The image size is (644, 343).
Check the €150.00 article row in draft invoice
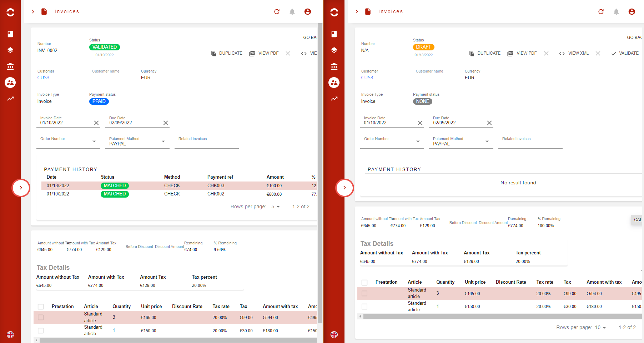pos(364,307)
